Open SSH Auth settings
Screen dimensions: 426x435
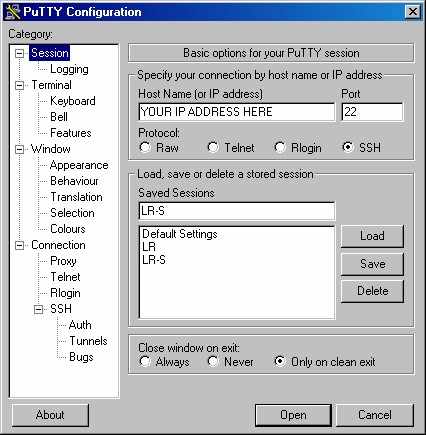coord(80,325)
